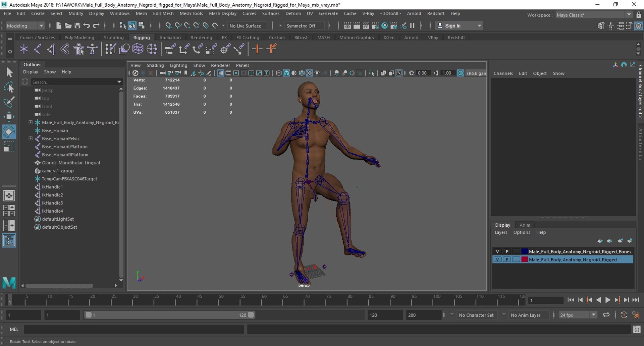Viewport: 644px width, 346px height.
Task: Click the range slider bar handle at 120
Action: tap(251, 315)
